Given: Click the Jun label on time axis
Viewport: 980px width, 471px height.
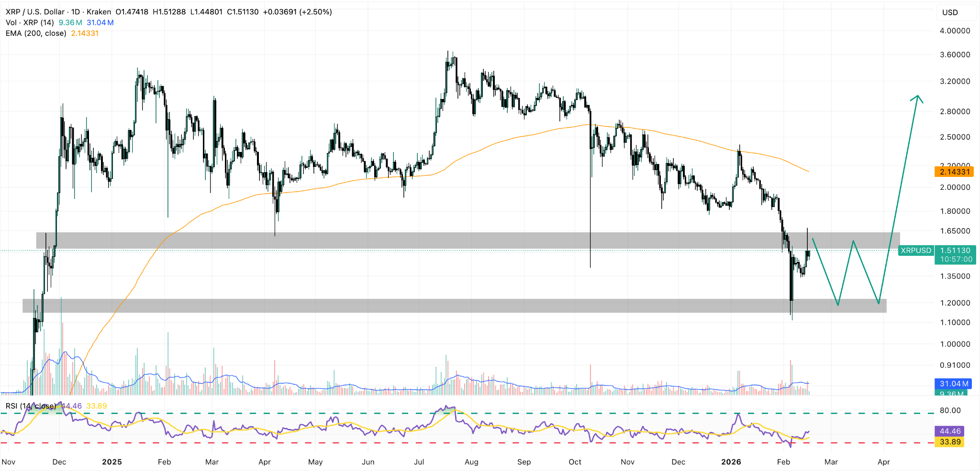Looking at the screenshot, I should [368, 462].
